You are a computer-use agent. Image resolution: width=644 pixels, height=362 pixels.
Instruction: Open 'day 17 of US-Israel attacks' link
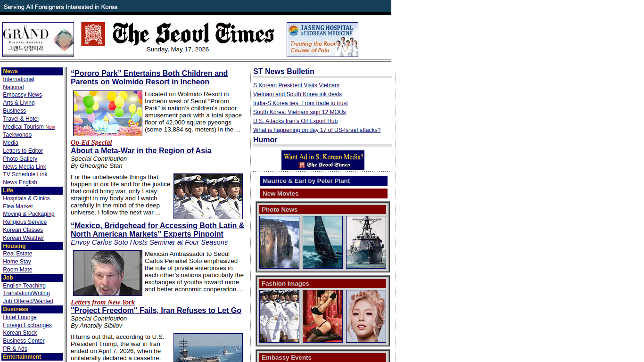coord(317,130)
